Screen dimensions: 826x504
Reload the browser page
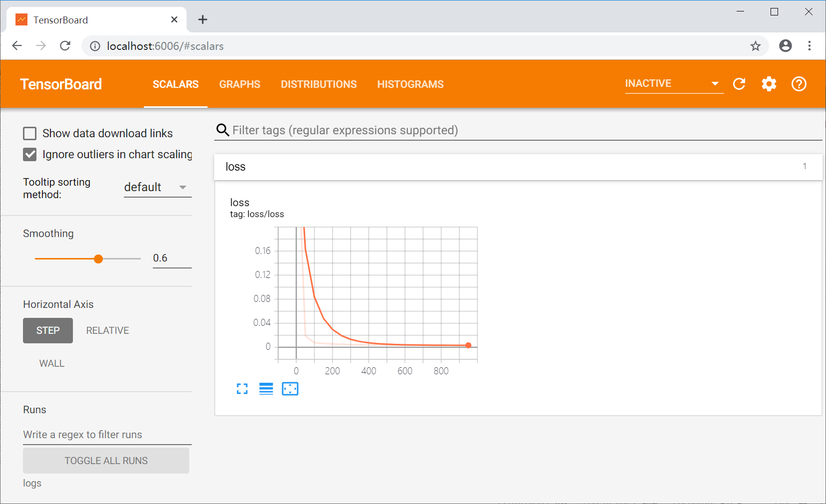(65, 46)
